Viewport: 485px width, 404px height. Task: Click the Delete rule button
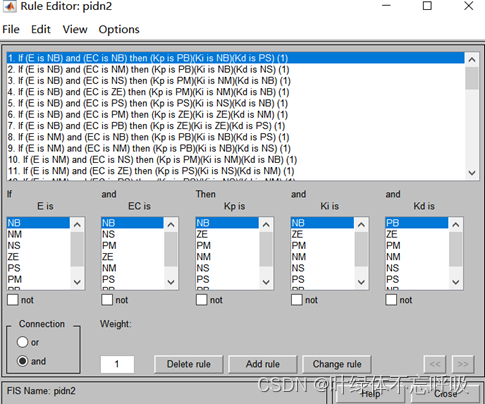tap(189, 364)
